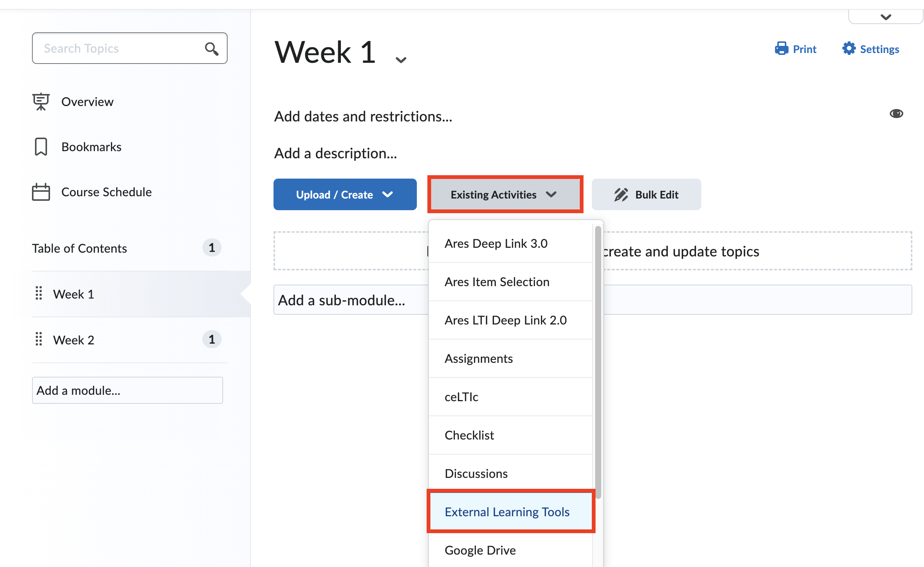Click the dropdown menu's scrollbar
The width and height of the screenshot is (924, 567).
(x=598, y=361)
